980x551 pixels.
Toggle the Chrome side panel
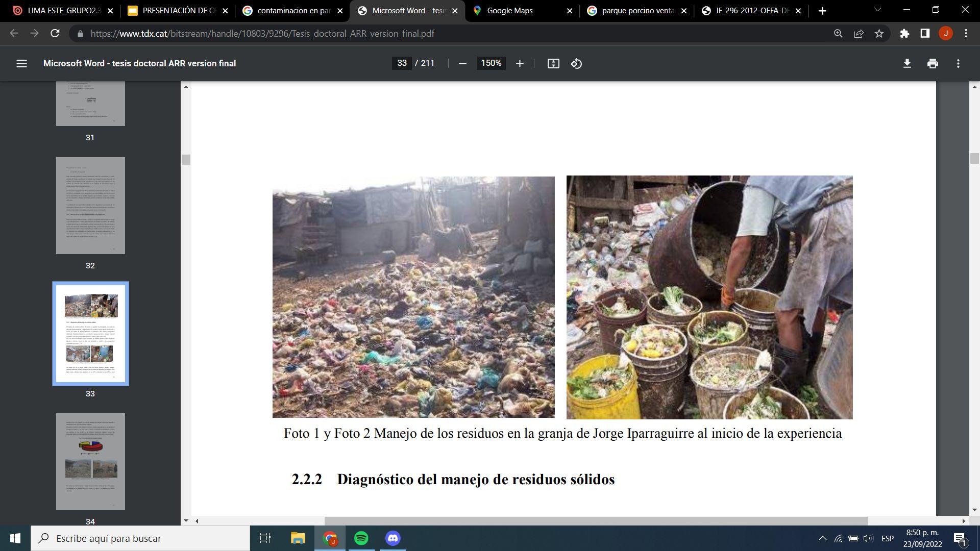point(925,34)
